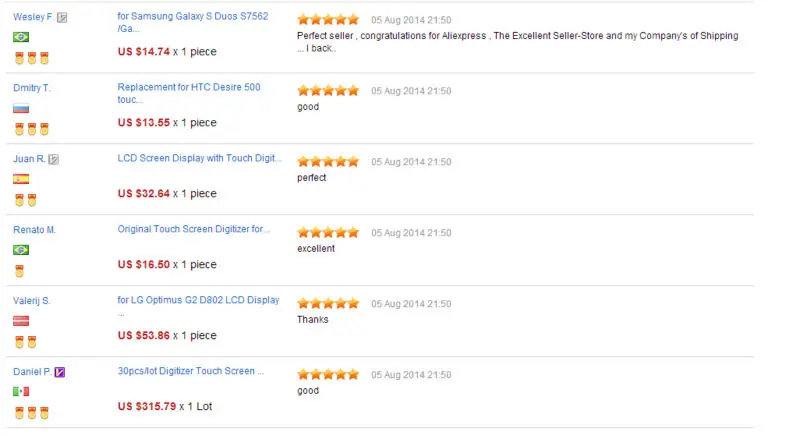800x435 pixels.
Task: Open the LG Optimus G2 D802 LCD product
Action: click(198, 300)
